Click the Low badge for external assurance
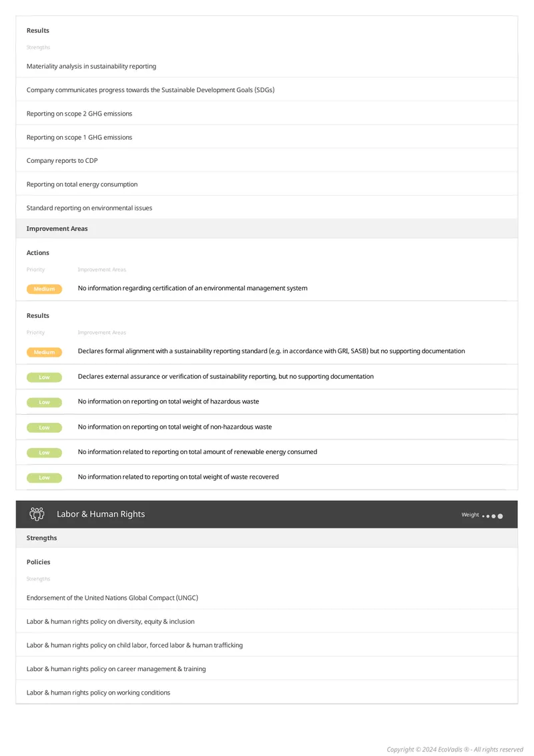534x756 pixels. coord(44,377)
